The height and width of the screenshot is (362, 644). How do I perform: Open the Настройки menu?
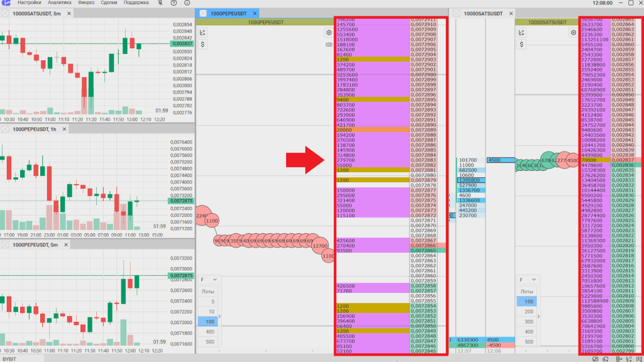(29, 3)
